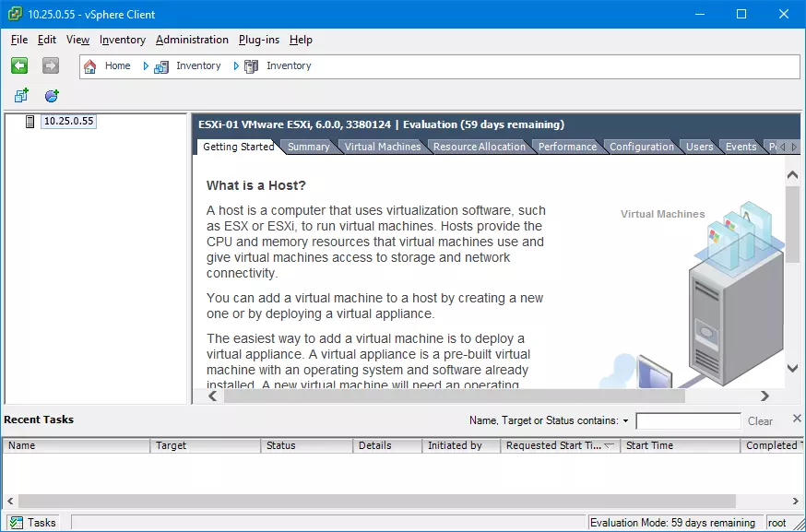This screenshot has width=806, height=532.
Task: Click the Completed Time column header
Action: [772, 445]
